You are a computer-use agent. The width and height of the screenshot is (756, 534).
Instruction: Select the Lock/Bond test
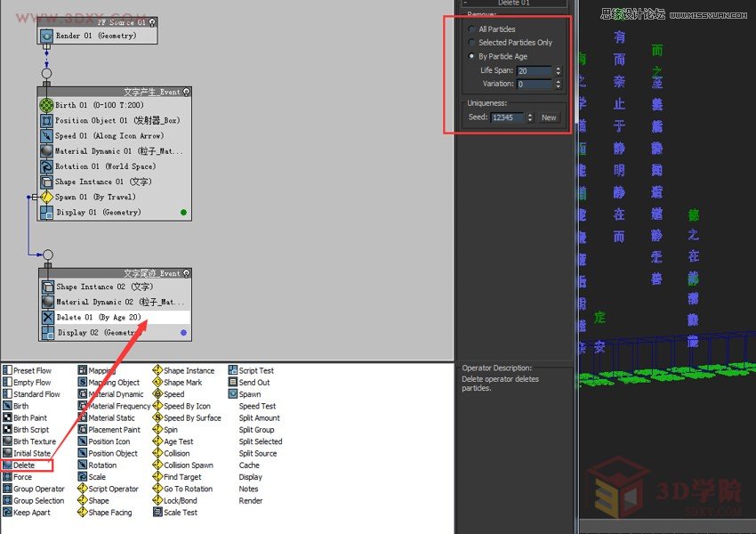(x=175, y=501)
